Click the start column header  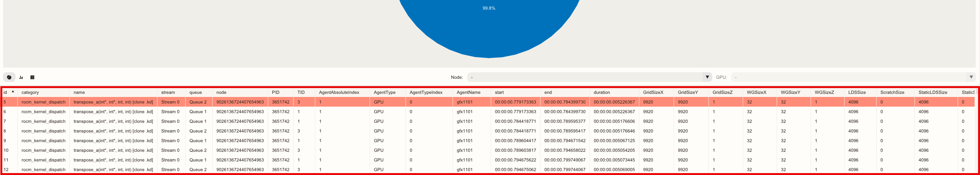[x=499, y=92]
